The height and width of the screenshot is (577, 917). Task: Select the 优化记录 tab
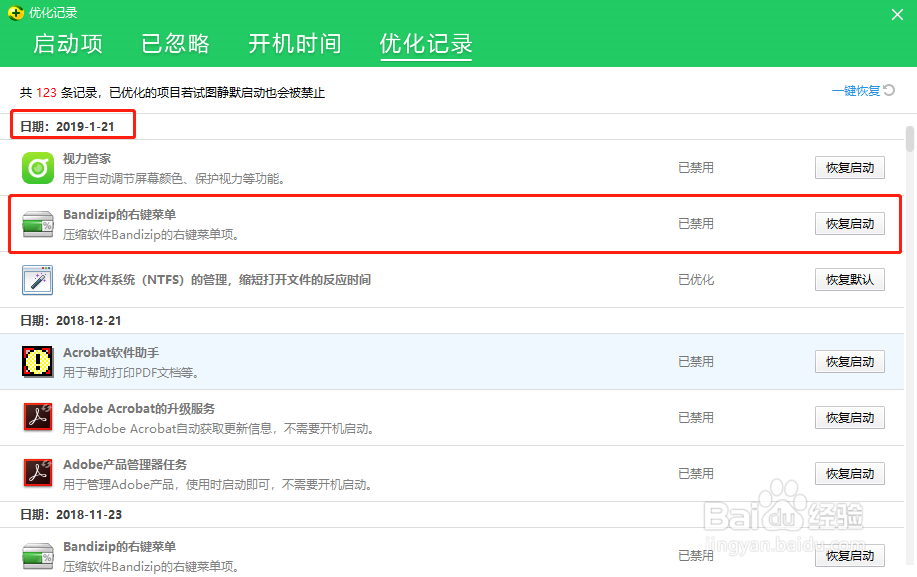click(426, 44)
